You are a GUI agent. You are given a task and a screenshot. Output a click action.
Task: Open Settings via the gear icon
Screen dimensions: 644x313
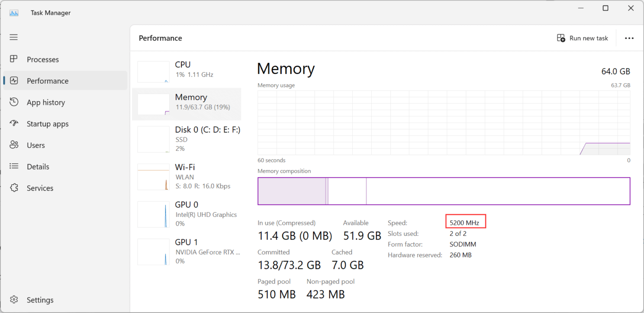[14, 300]
